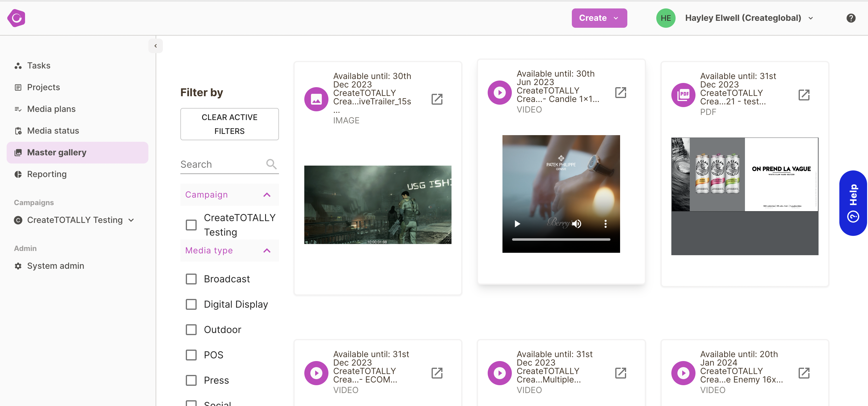868x406 pixels.
Task: Click the "Crea...iveTrailer_15s" title text
Action: click(x=372, y=101)
